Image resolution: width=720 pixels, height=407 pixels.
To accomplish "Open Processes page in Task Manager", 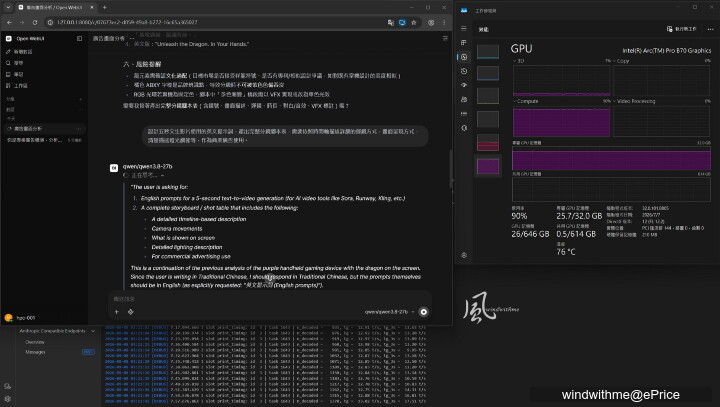I will coord(464,42).
